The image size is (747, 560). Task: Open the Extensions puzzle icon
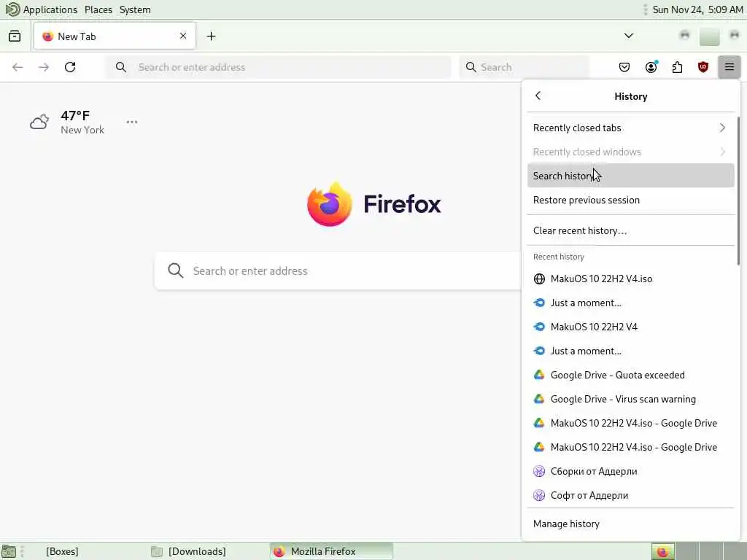[x=677, y=67]
